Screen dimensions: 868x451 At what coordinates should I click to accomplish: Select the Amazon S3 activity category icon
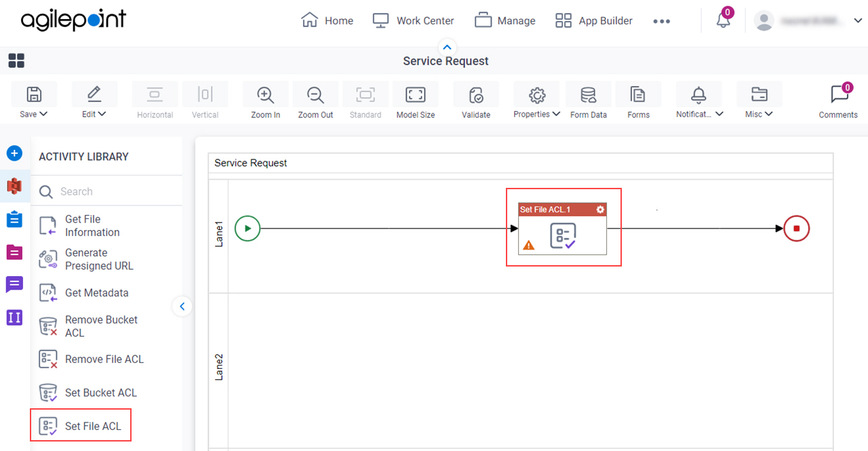(14, 186)
